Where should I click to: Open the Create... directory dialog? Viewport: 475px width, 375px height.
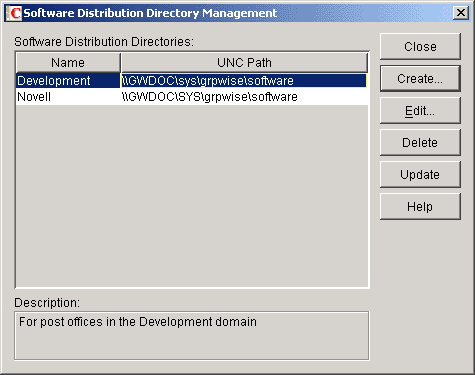click(420, 79)
